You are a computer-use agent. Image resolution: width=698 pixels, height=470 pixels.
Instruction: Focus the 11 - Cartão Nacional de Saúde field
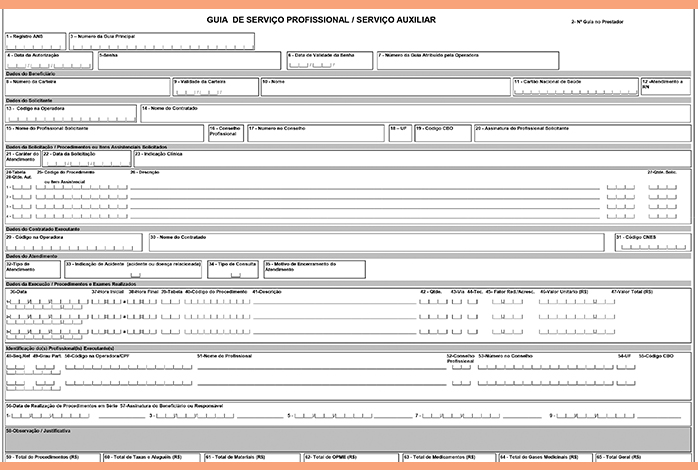(575, 88)
